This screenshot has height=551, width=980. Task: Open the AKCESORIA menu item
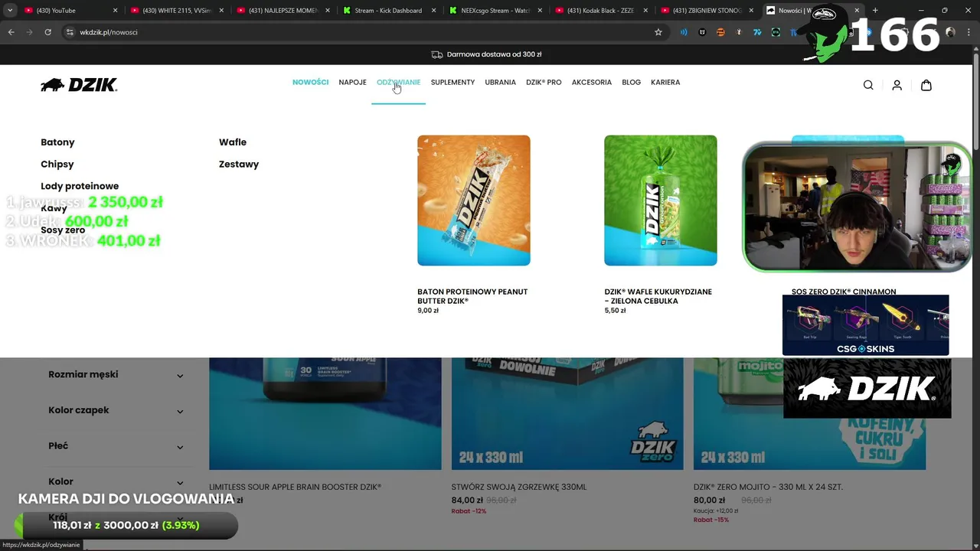coord(592,82)
